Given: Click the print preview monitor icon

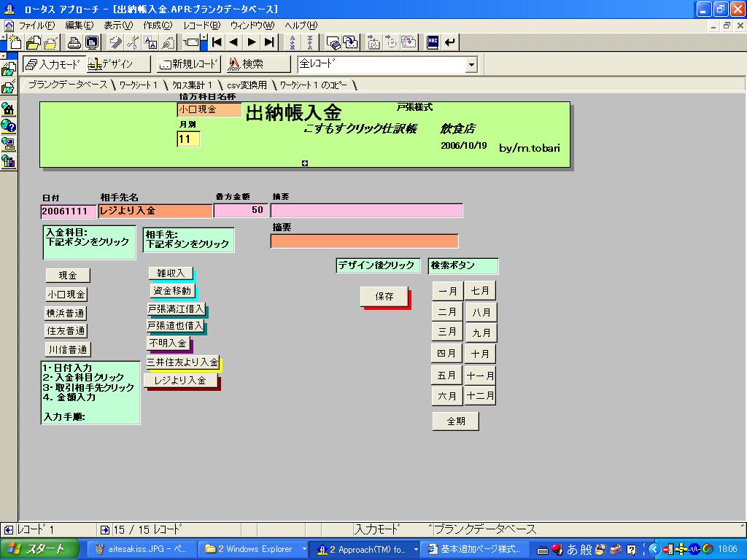Looking at the screenshot, I should (92, 42).
